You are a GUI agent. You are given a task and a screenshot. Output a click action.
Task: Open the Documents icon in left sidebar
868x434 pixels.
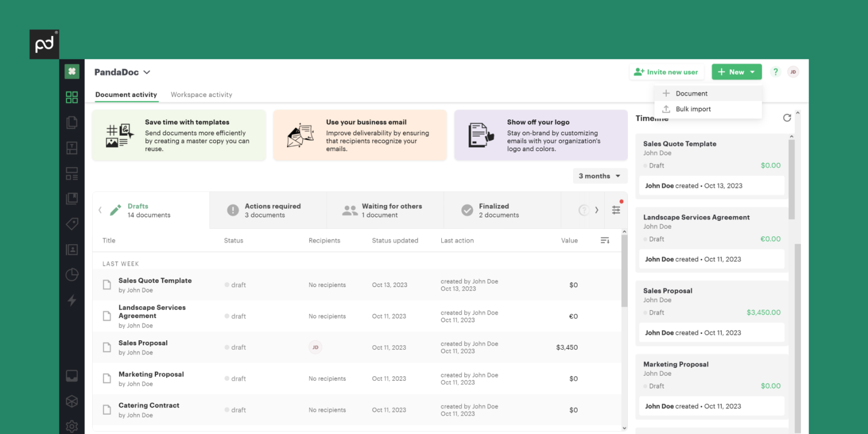pos(72,122)
